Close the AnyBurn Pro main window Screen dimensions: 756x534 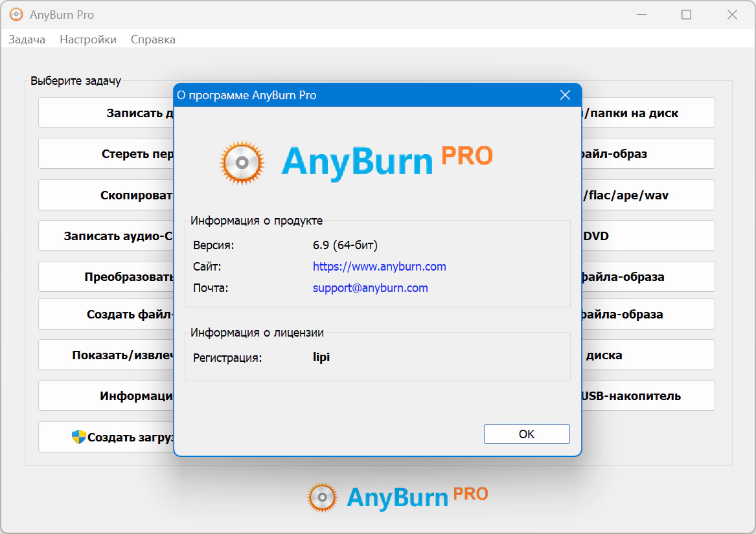[732, 15]
